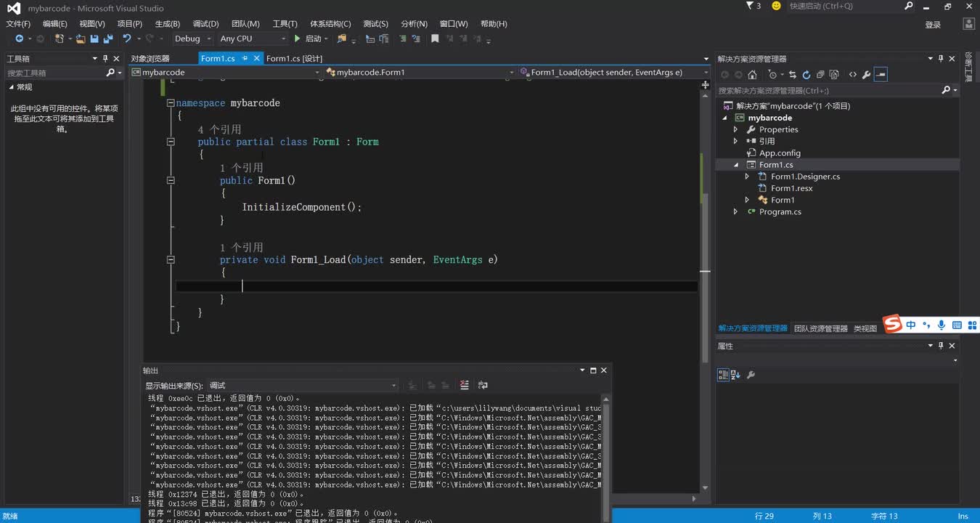This screenshot has width=980, height=523.
Task: Open the 编辑(E) menu
Action: click(x=54, y=24)
